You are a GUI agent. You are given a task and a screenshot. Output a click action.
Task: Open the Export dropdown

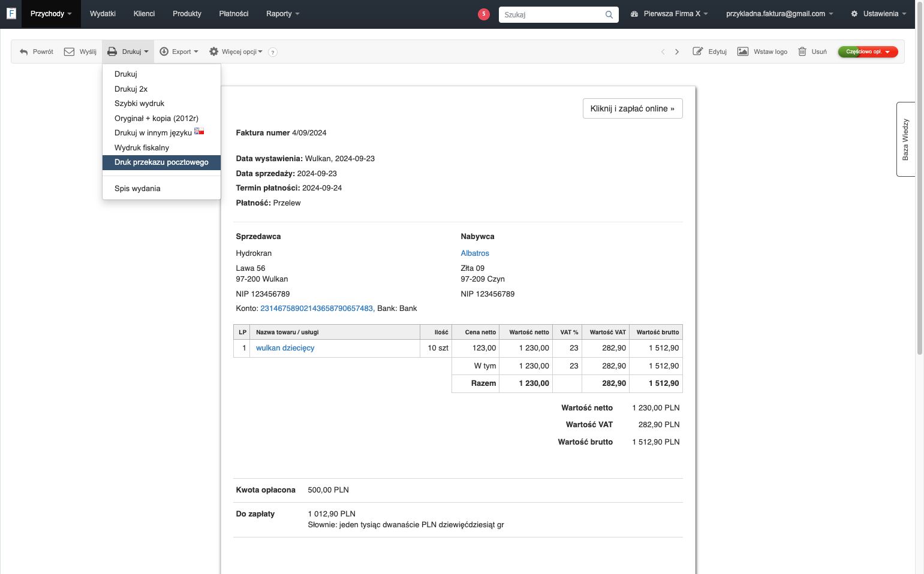pyautogui.click(x=179, y=52)
